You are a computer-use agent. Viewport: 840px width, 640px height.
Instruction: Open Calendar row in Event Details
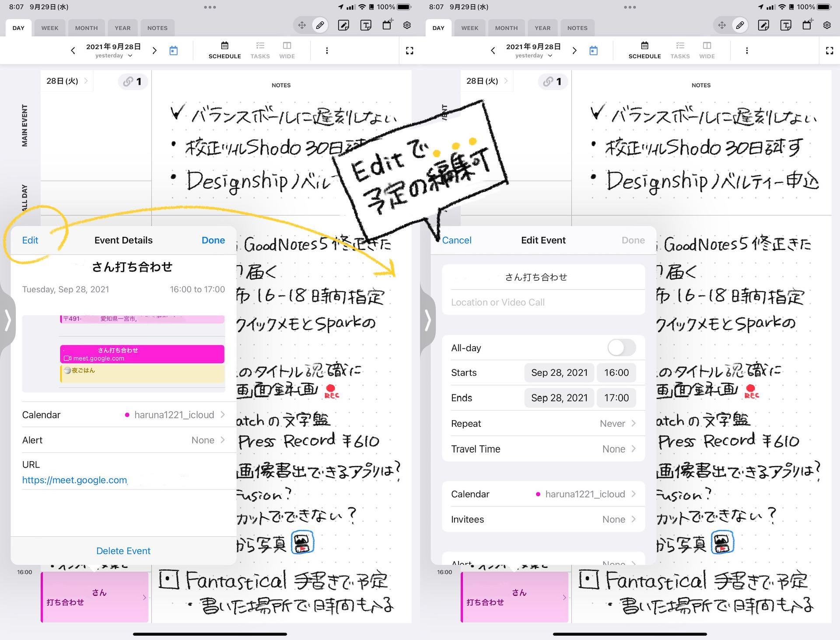click(x=124, y=415)
